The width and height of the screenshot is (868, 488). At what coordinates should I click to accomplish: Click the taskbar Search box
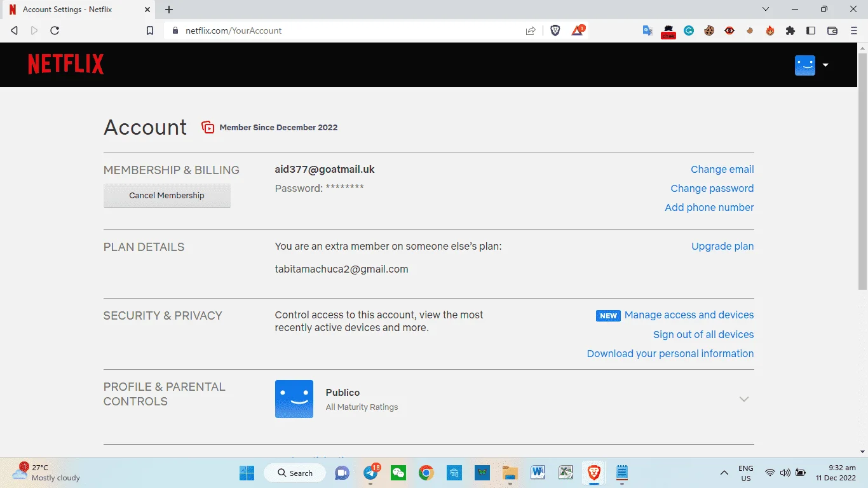[295, 473]
